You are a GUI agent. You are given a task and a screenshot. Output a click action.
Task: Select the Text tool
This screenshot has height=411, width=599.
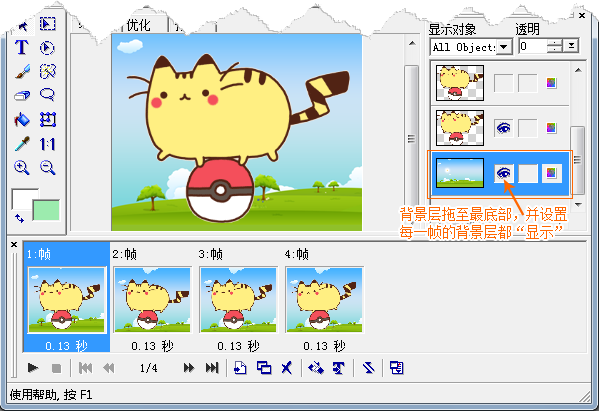pyautogui.click(x=22, y=48)
